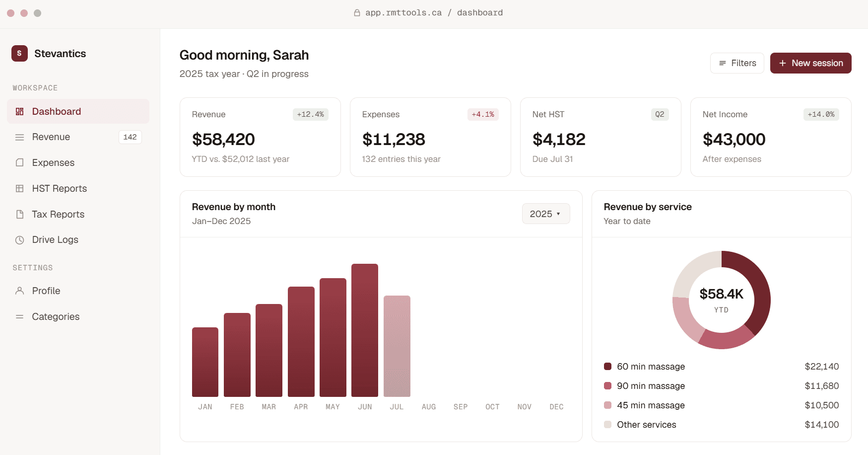Click the $10,500 amount
The height and width of the screenshot is (455, 868).
(822, 405)
